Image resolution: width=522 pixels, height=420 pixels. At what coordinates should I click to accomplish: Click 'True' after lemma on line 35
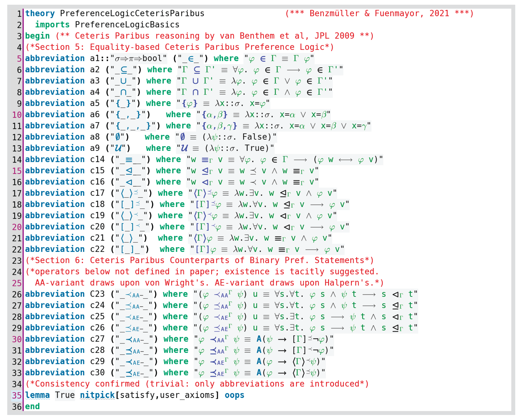tap(65, 395)
